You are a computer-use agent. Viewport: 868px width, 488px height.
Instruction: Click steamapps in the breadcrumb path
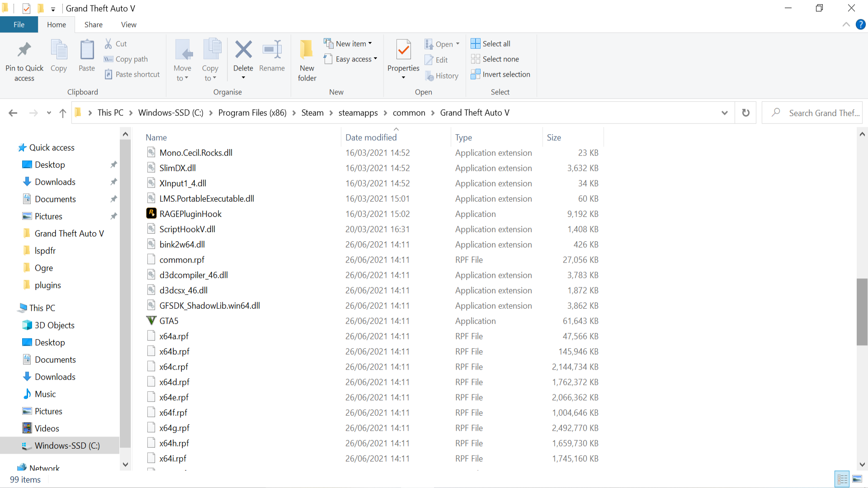[358, 113]
